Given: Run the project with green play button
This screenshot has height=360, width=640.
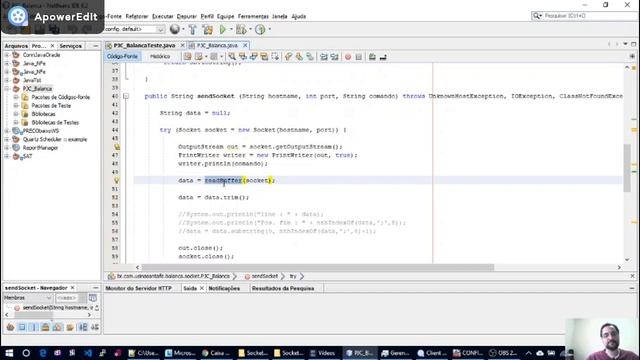Looking at the screenshot, I should point(223,29).
